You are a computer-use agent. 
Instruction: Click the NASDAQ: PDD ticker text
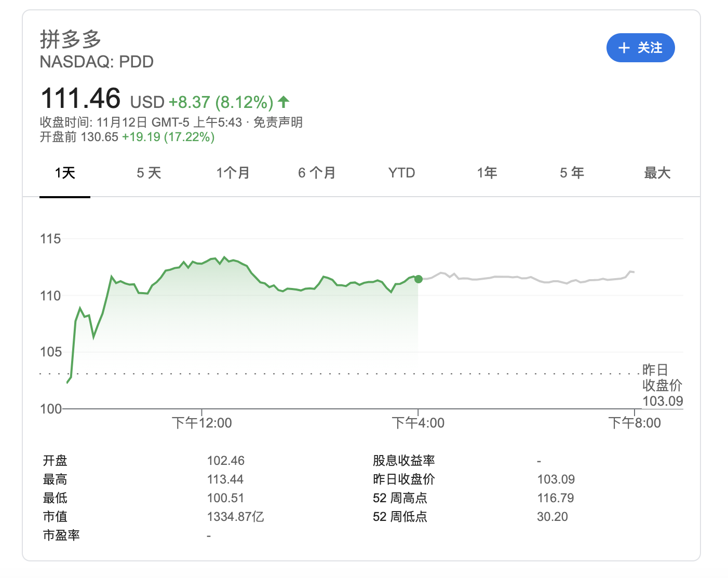(97, 62)
